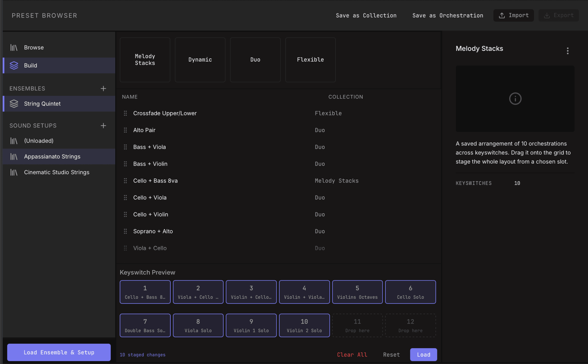Select the Soprano + Alto row name
Image resolution: width=588 pixels, height=364 pixels.
(x=153, y=231)
